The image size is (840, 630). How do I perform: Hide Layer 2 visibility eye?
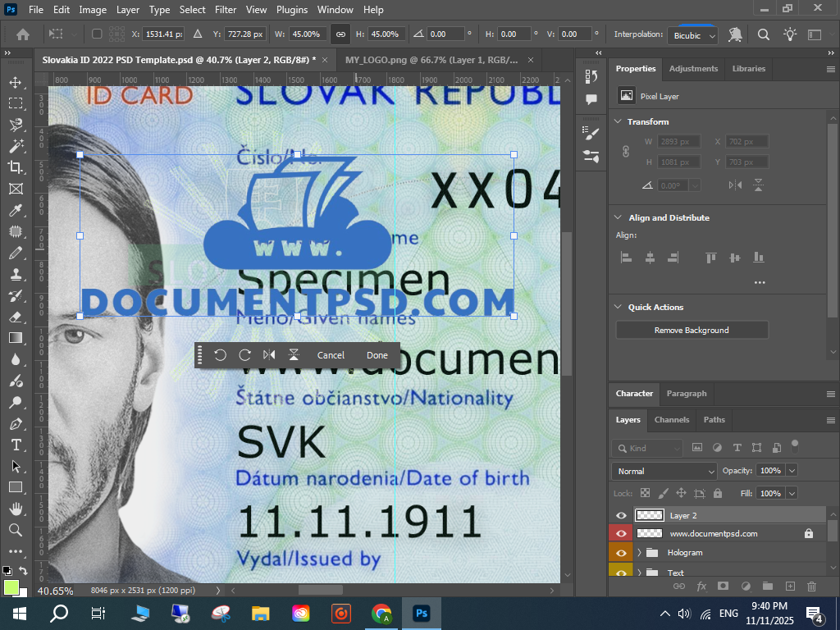(x=621, y=515)
